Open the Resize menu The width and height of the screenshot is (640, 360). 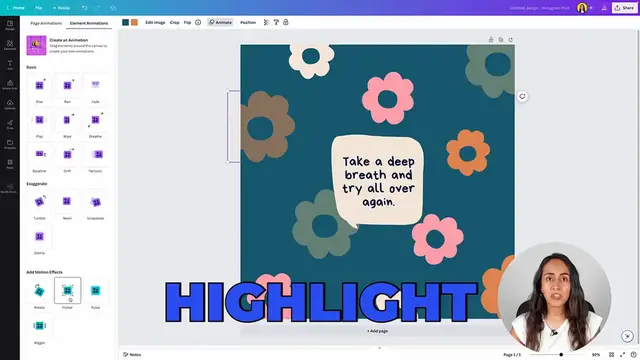tap(62, 8)
